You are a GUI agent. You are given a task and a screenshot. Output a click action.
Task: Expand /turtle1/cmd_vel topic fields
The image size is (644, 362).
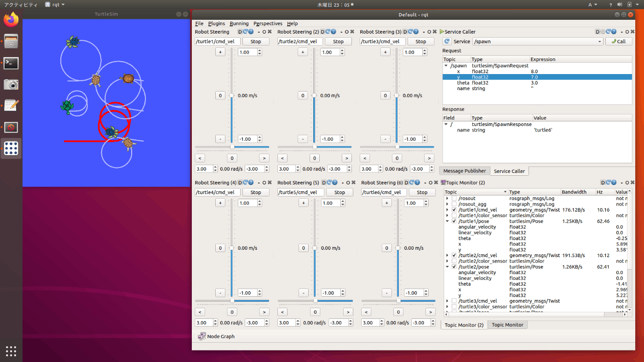[448, 210]
